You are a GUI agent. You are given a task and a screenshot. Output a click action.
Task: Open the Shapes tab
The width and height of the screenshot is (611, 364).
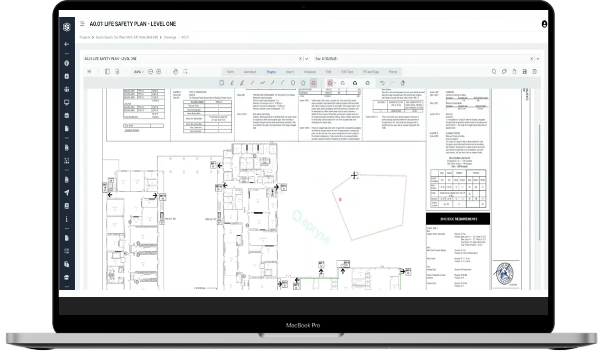(271, 72)
